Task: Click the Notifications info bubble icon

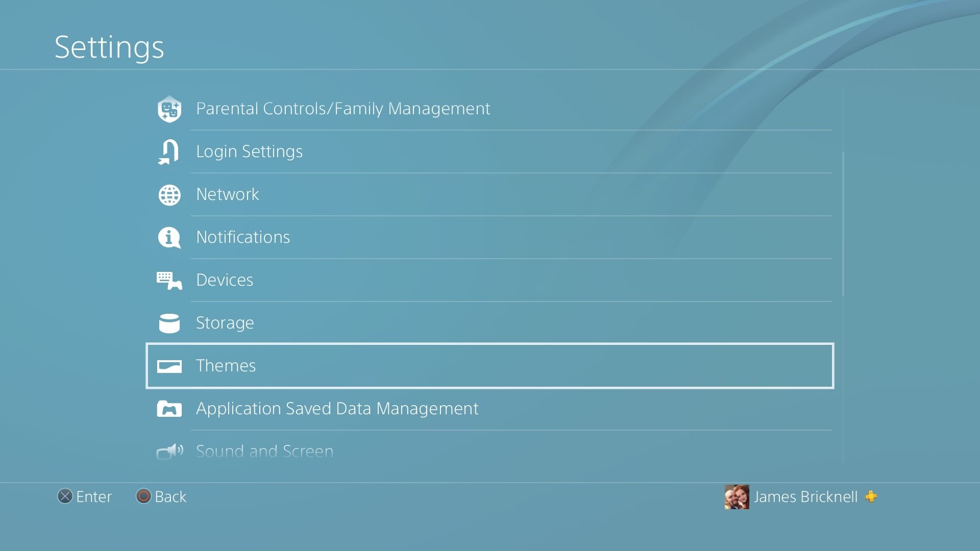Action: pyautogui.click(x=169, y=237)
